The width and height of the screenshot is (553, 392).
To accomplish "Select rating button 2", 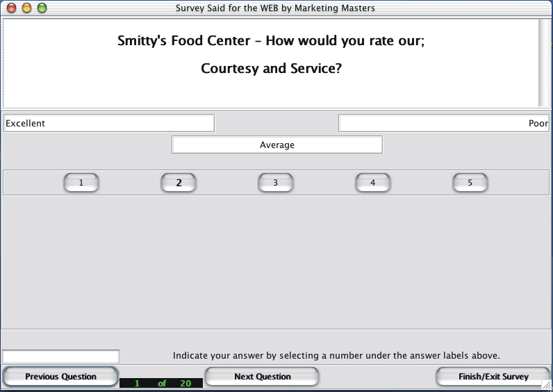I will [179, 182].
